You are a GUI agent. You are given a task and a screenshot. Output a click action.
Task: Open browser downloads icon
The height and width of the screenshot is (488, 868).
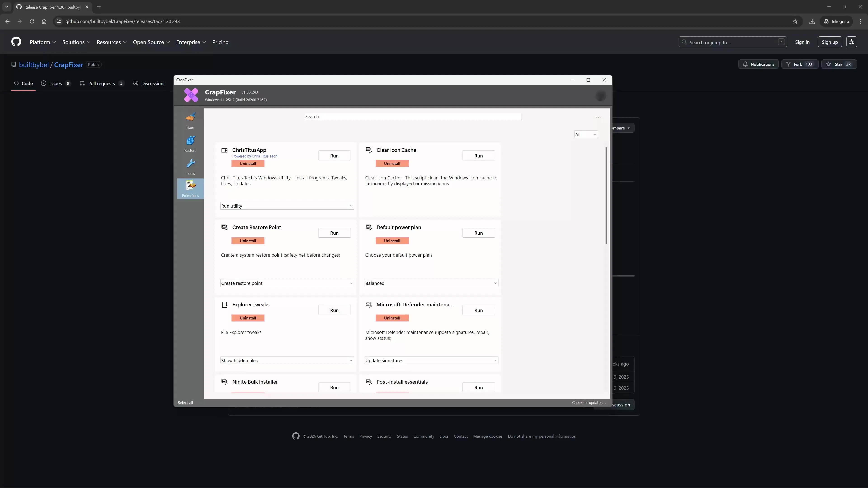point(812,21)
